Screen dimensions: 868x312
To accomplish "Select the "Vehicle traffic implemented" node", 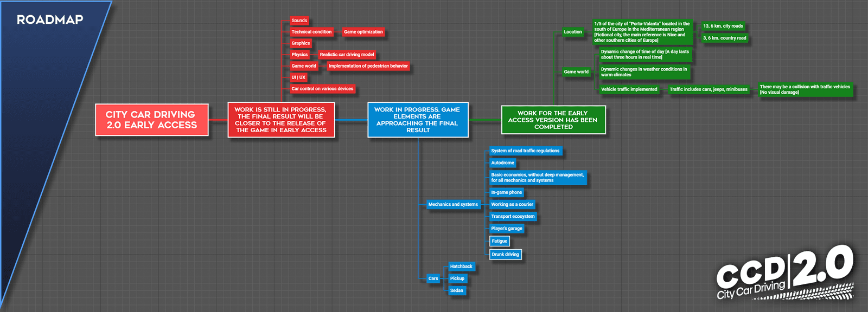I will point(629,89).
